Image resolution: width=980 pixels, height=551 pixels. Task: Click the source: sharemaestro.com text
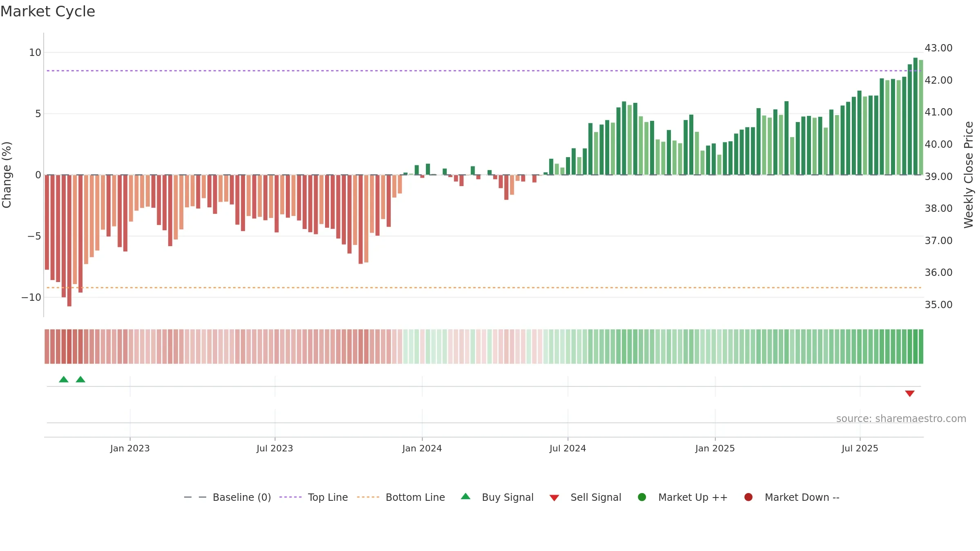click(901, 418)
